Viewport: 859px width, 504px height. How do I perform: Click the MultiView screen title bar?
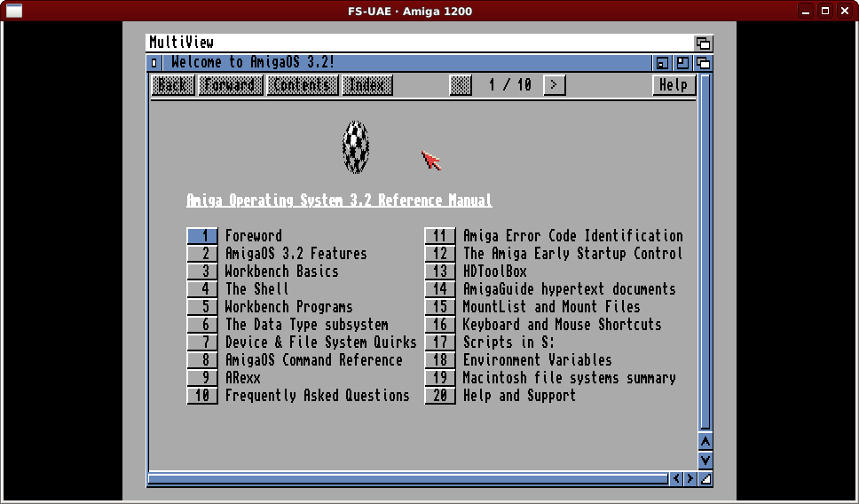tap(419, 43)
